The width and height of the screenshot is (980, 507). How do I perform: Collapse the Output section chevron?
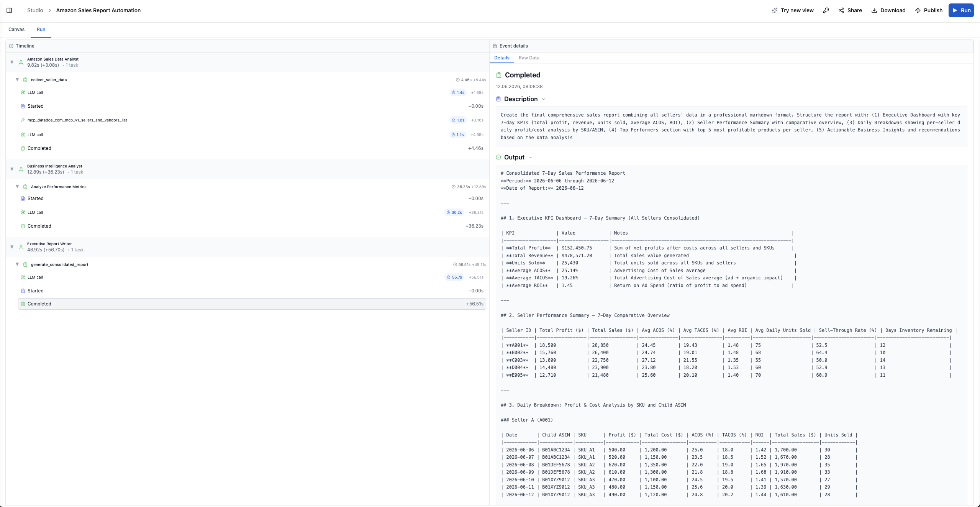coord(531,158)
